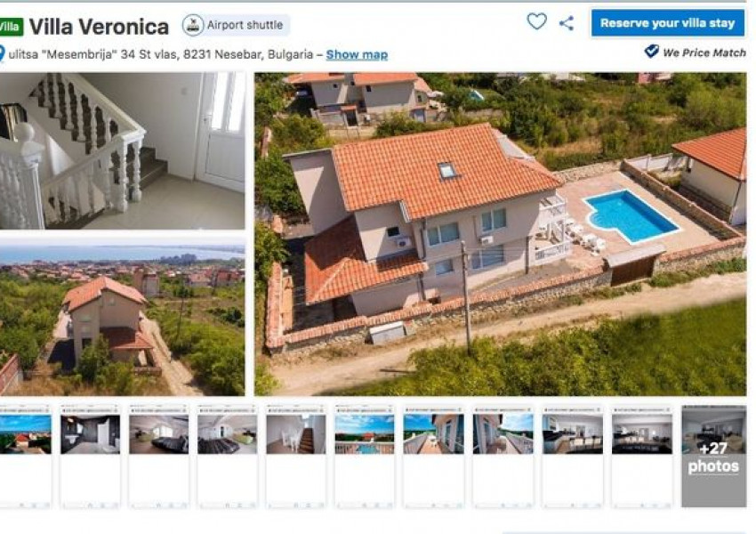Click the Airport shuttle label

tap(245, 25)
